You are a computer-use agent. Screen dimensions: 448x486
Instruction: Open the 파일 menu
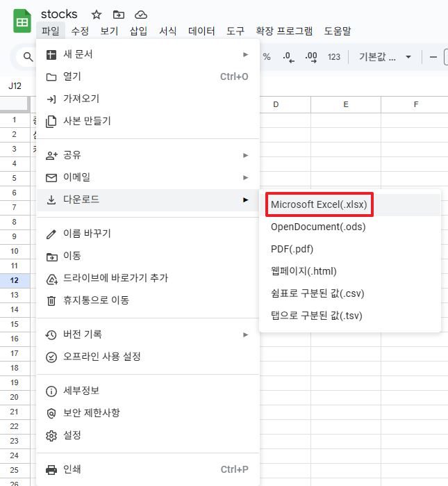51,31
